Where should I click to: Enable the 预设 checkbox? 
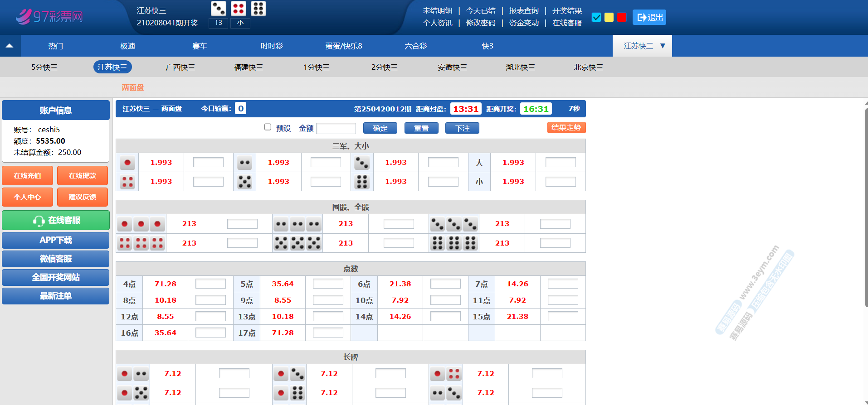click(268, 127)
